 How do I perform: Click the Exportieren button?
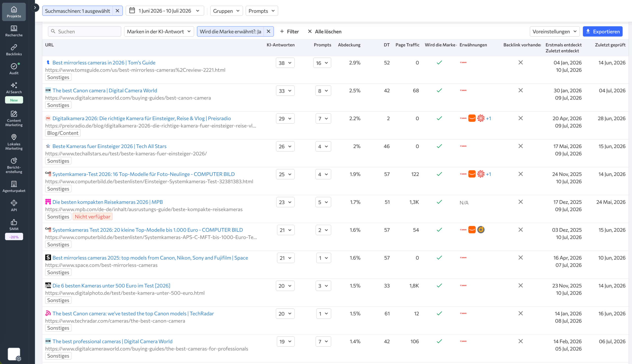(x=602, y=31)
